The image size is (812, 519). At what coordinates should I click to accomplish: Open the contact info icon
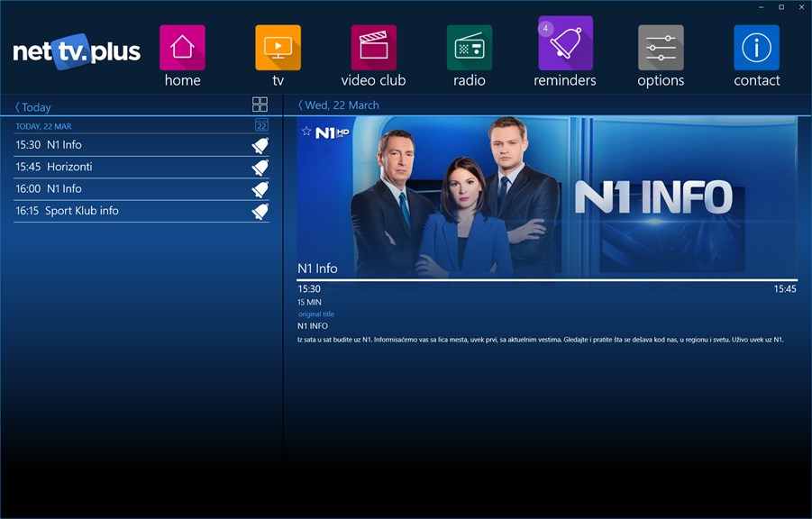[x=757, y=47]
